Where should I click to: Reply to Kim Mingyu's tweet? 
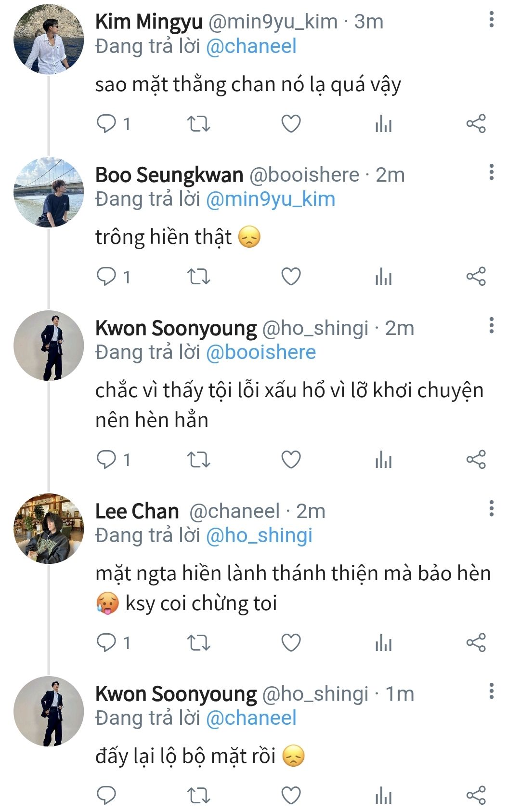click(106, 124)
